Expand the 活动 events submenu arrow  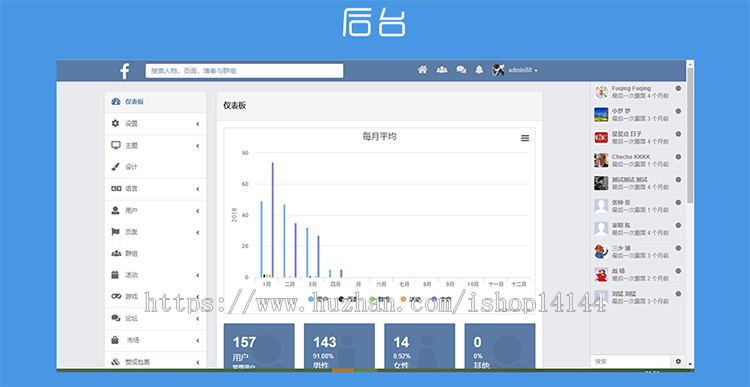click(x=198, y=276)
